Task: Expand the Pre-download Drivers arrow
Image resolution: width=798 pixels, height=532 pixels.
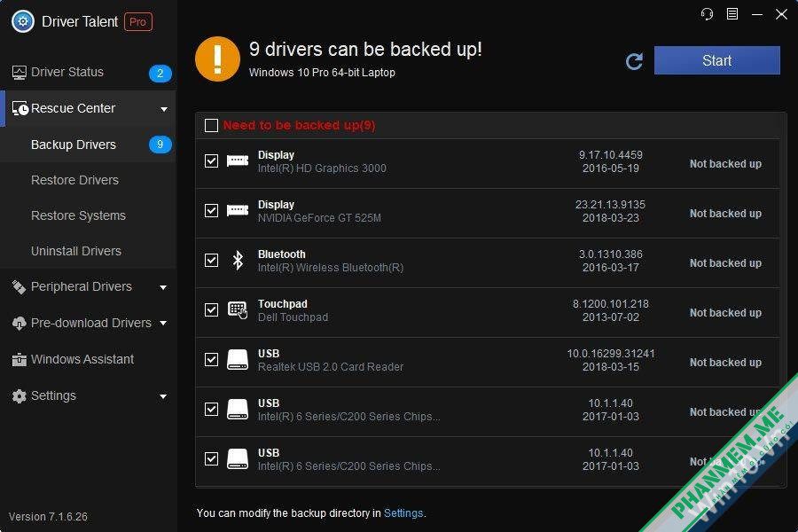Action: [x=163, y=324]
